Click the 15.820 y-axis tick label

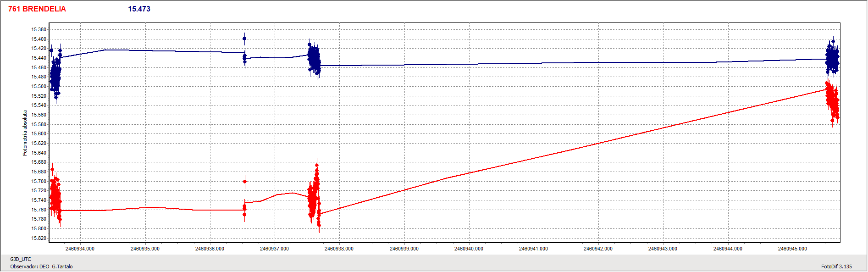point(39,238)
